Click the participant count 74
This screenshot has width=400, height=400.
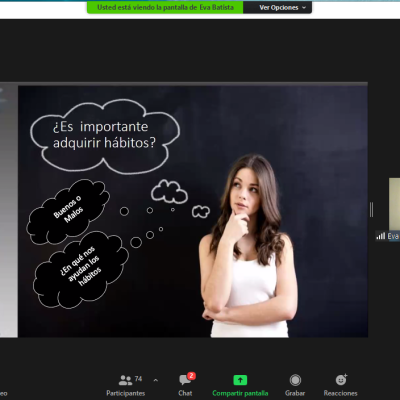tap(138, 379)
